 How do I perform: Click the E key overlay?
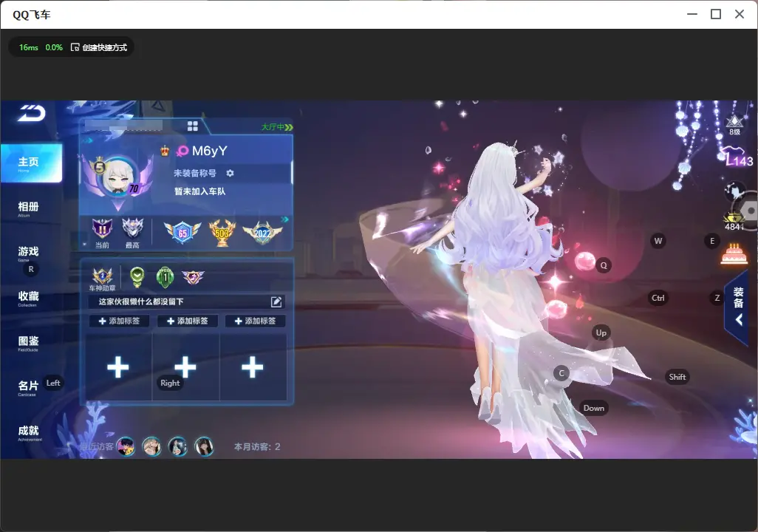click(712, 241)
